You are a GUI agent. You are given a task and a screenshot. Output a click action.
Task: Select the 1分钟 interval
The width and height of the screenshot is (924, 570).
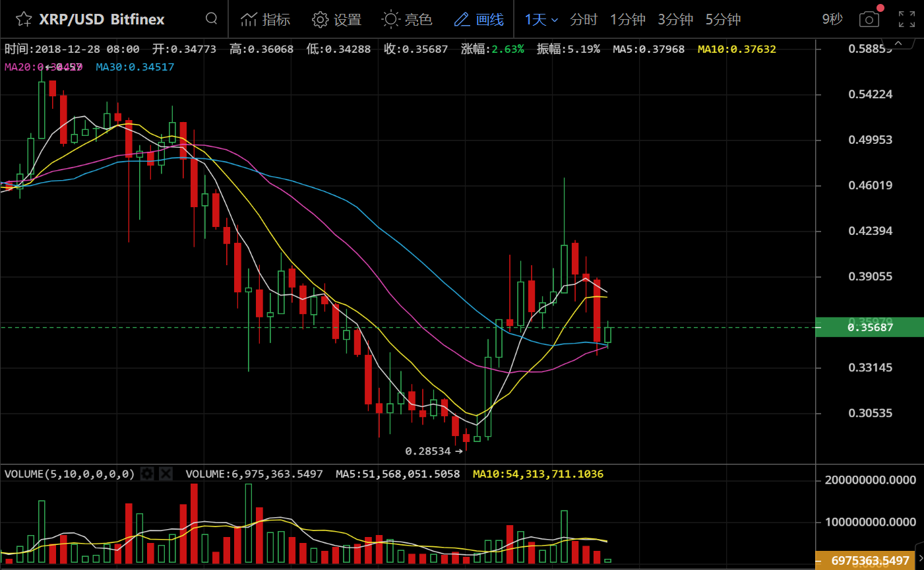(x=627, y=20)
